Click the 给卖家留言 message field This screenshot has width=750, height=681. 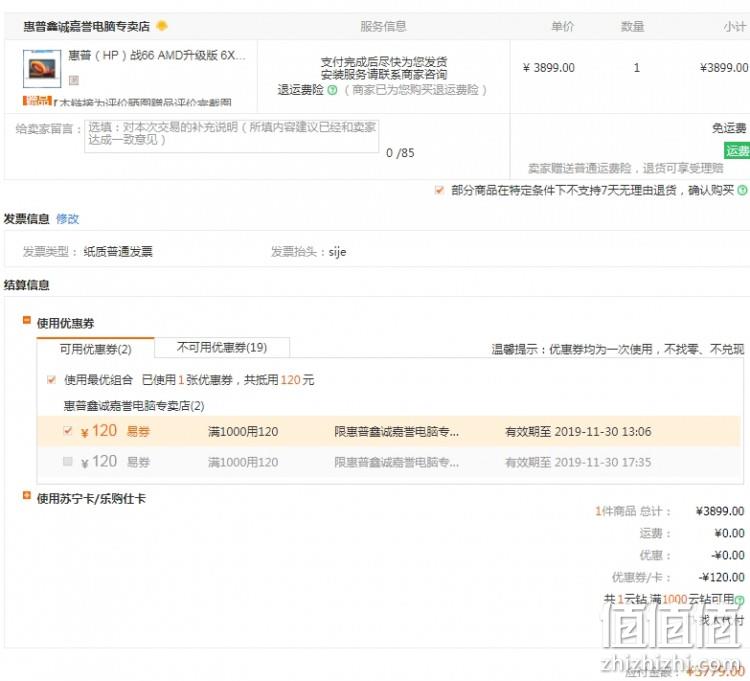(232, 136)
